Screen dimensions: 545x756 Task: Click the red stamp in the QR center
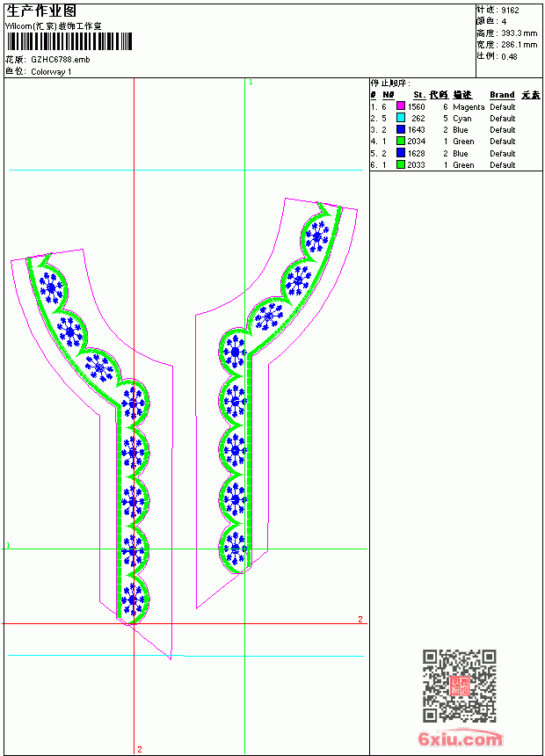coord(460,686)
